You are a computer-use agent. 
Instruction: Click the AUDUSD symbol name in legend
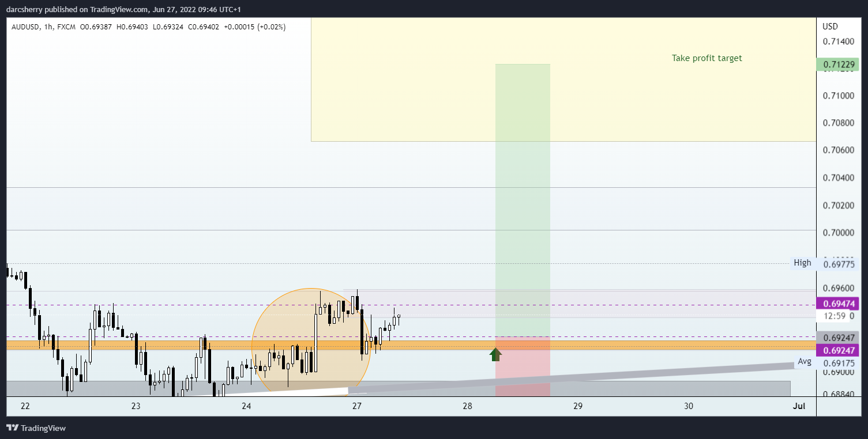click(x=25, y=27)
